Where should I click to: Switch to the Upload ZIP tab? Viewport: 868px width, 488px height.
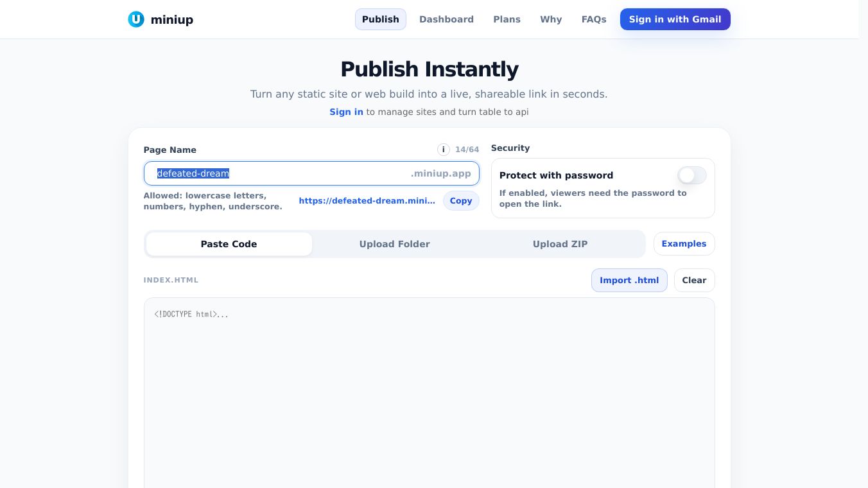560,244
